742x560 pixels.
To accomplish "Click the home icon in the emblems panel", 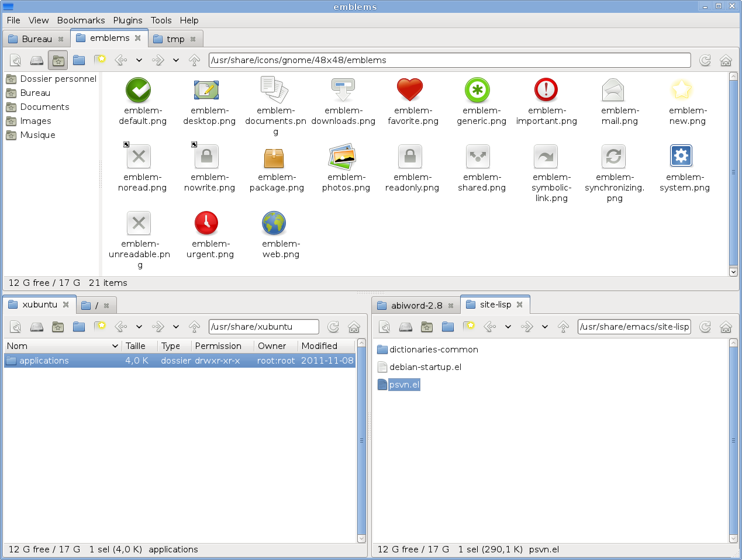I will [x=726, y=60].
